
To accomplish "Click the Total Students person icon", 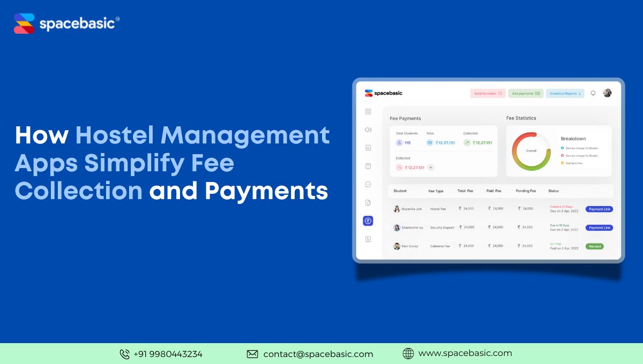I will (399, 143).
